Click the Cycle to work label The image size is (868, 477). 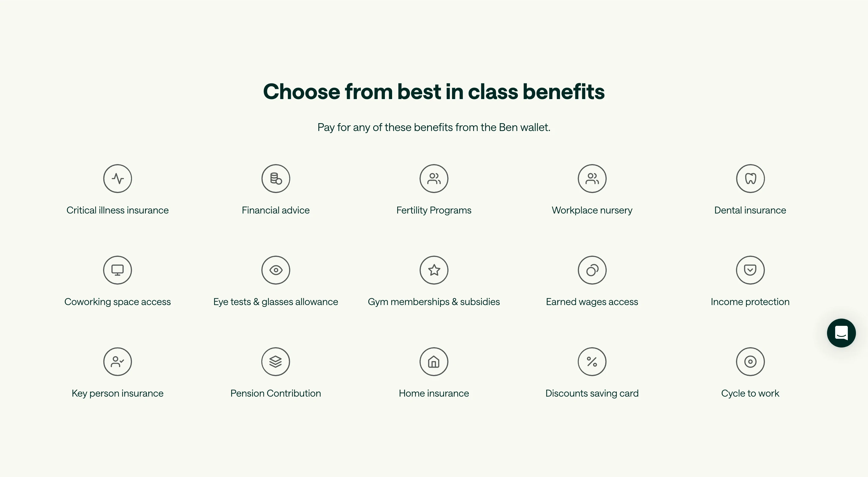tap(750, 393)
